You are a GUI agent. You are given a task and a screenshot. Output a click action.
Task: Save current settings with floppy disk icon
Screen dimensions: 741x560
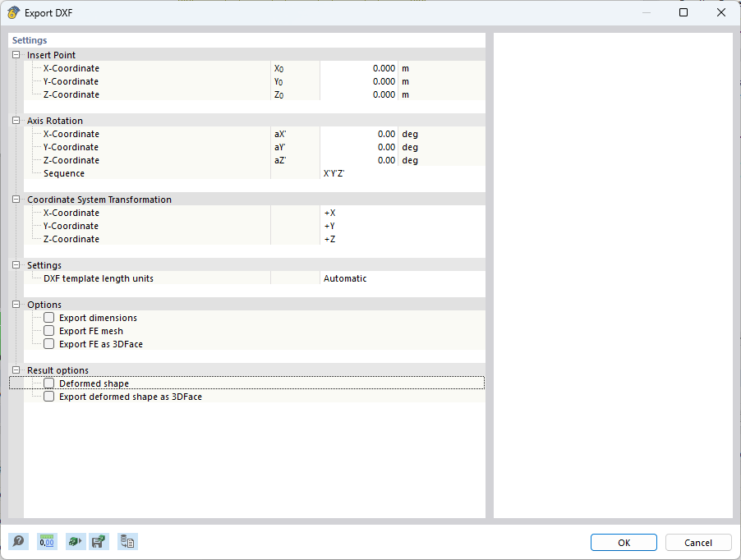(99, 541)
